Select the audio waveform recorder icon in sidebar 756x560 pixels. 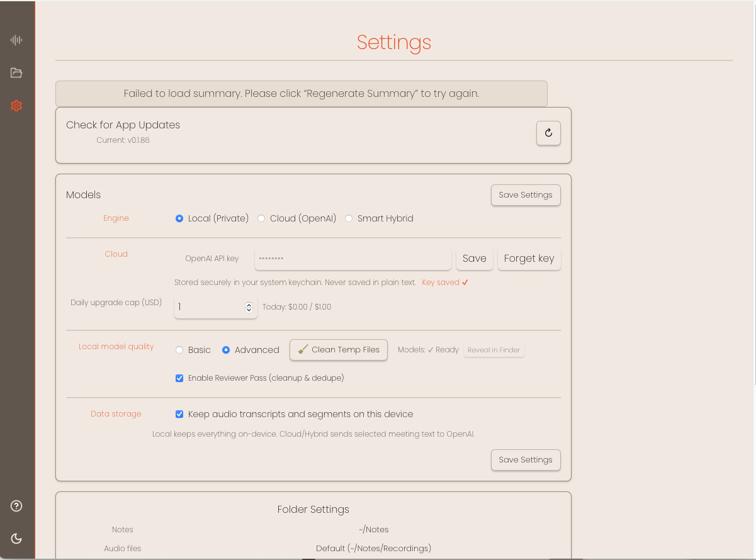(x=16, y=40)
